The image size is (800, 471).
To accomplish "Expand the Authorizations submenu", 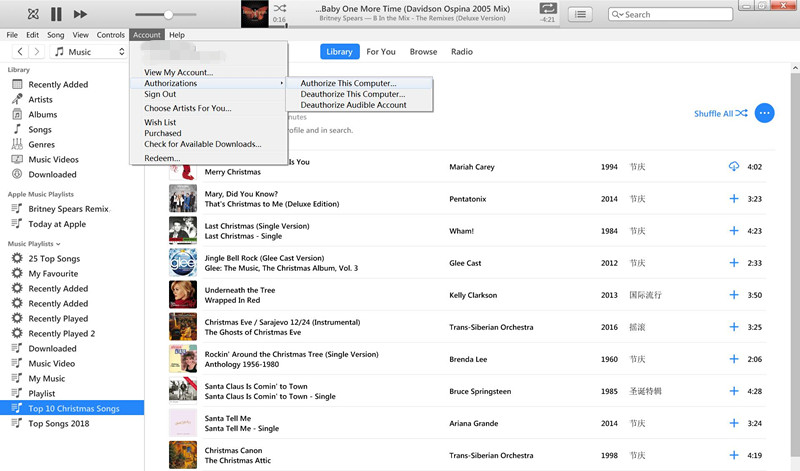I will tap(208, 83).
